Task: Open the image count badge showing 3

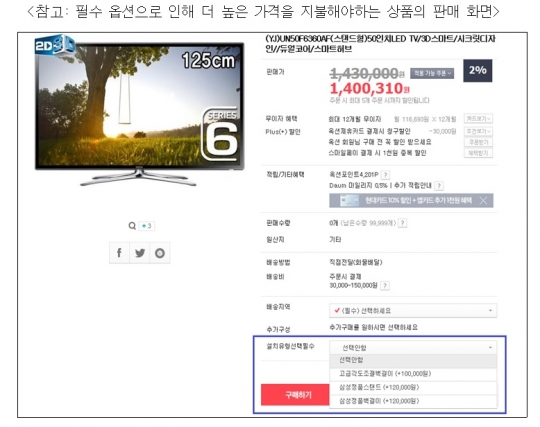Action: 147,226
